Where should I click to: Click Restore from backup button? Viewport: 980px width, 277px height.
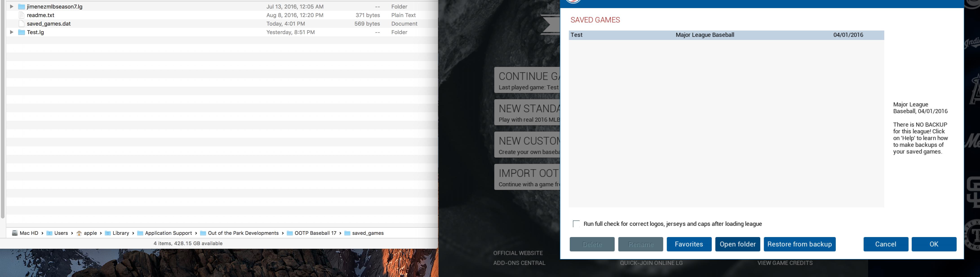[799, 244]
